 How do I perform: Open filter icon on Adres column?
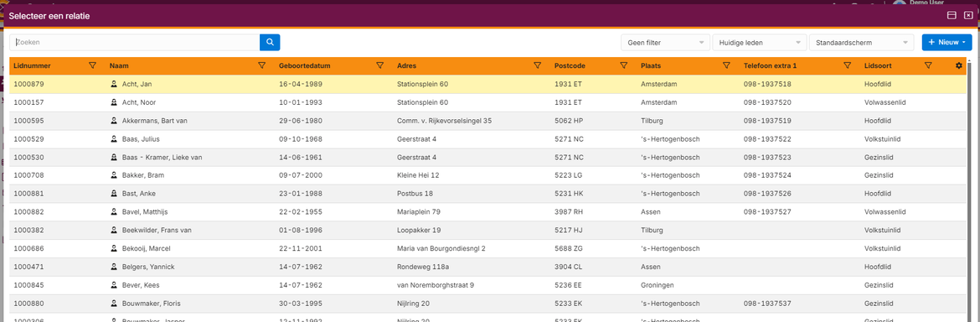pos(537,65)
